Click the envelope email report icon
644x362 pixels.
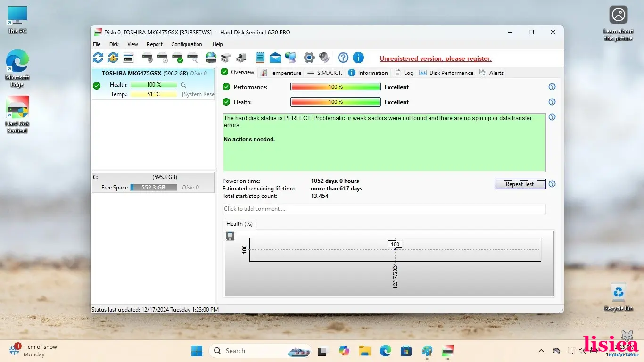[275, 58]
